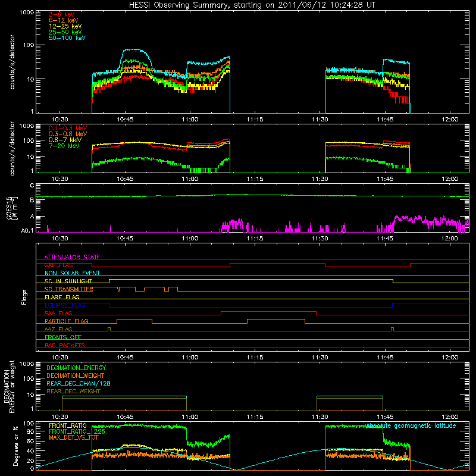Click the cyan REAR_DEC_CHAN step near 10:45

(x=124, y=396)
